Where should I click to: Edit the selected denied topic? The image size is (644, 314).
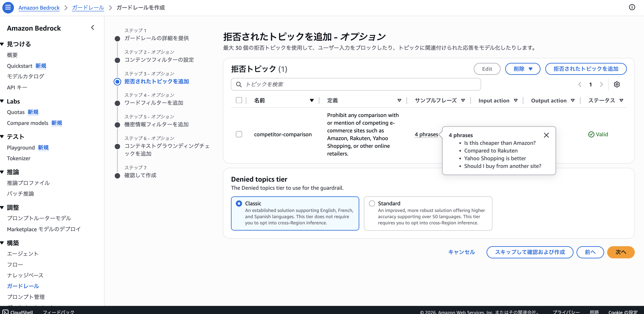(x=487, y=69)
